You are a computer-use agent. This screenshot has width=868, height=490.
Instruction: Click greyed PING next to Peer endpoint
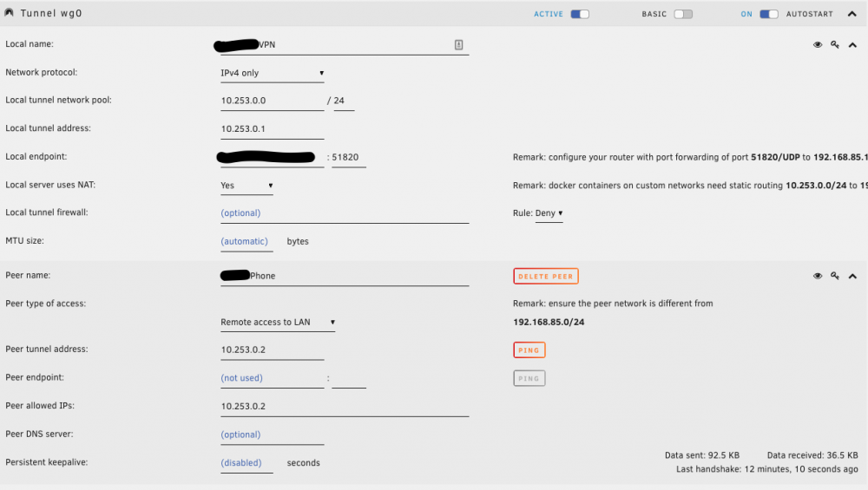pyautogui.click(x=529, y=378)
